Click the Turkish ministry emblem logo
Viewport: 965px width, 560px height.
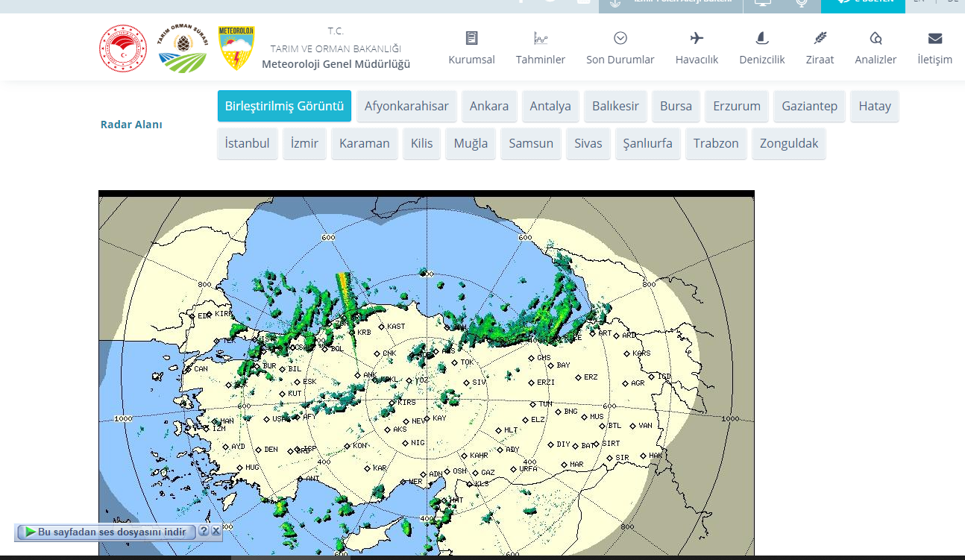(123, 48)
